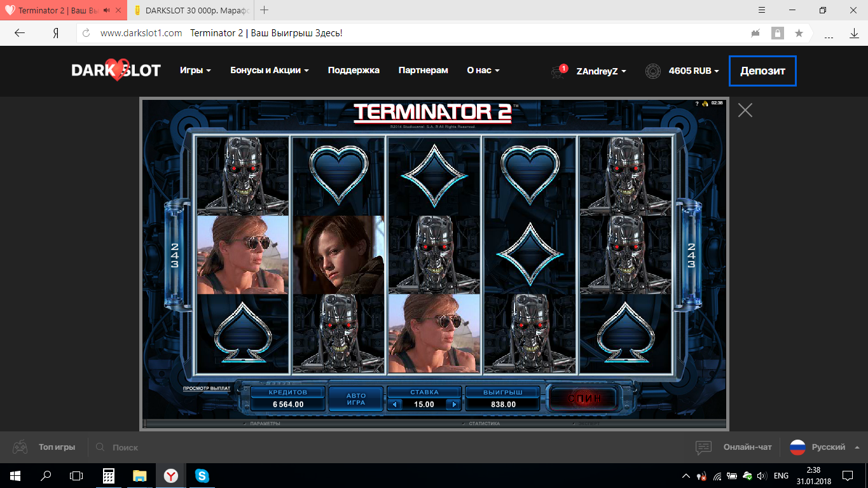868x488 pixels.
Task: Open a new browser tab
Action: pyautogui.click(x=265, y=10)
